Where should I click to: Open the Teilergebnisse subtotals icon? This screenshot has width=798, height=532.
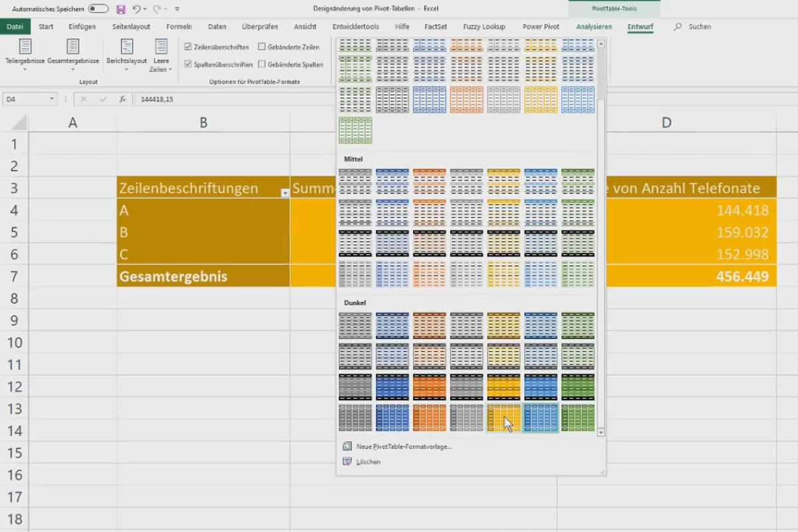coord(25,47)
